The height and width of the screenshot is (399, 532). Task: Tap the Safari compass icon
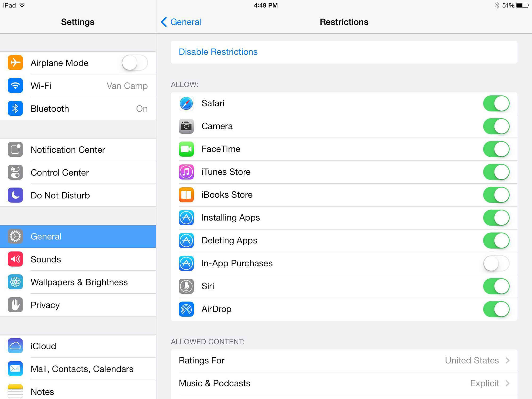click(186, 103)
